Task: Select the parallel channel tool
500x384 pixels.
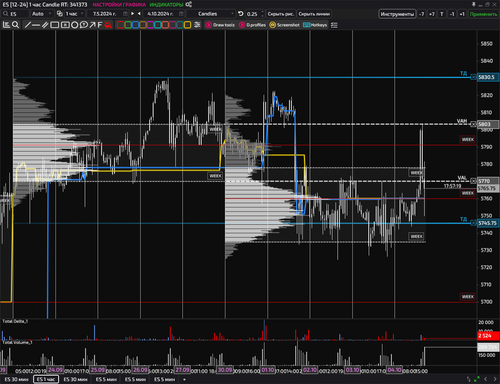Action: click(45, 25)
